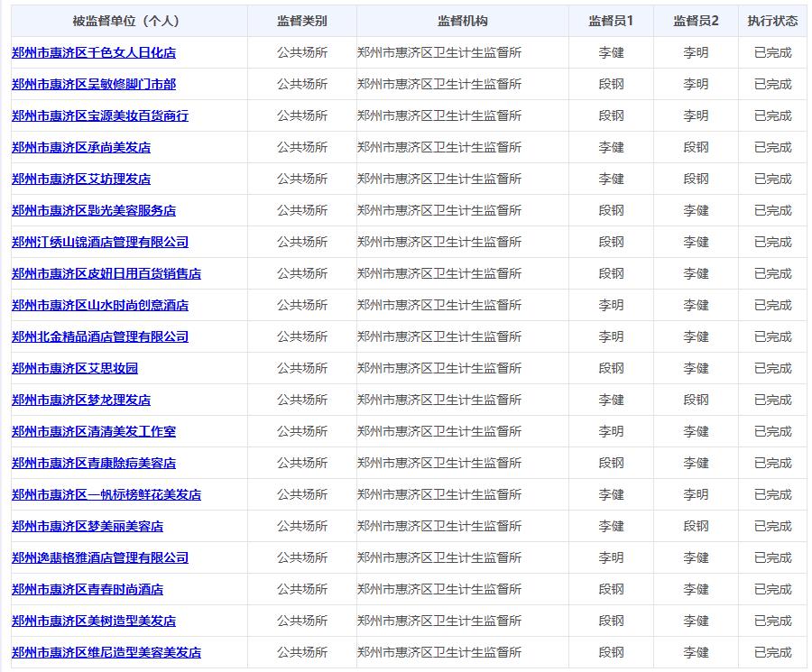812x672 pixels.
Task: Select 段钢 in the 艾坊理发店 row
Action: [696, 179]
